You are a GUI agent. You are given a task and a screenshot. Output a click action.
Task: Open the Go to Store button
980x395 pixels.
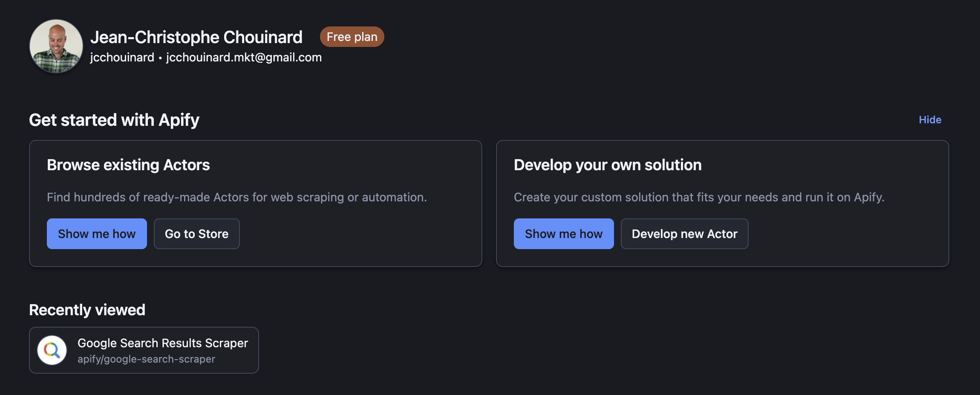(x=196, y=234)
